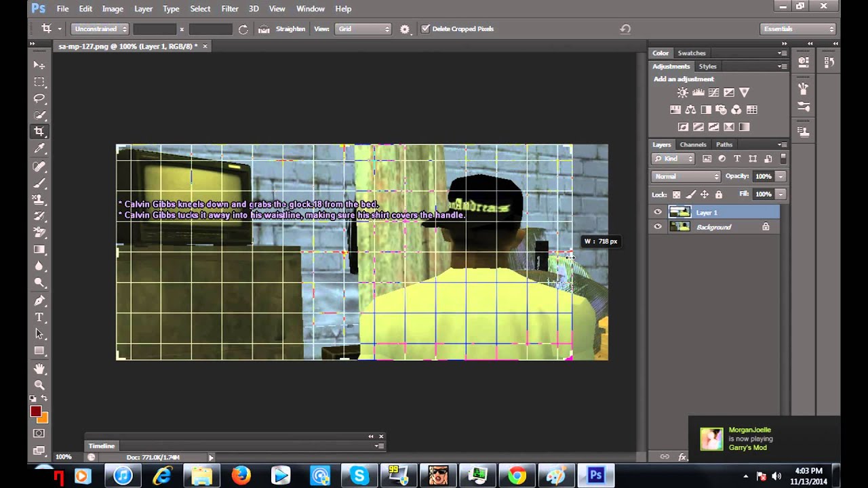Select the Horizontal Type tool
Image resolution: width=868 pixels, height=488 pixels.
coord(39,317)
